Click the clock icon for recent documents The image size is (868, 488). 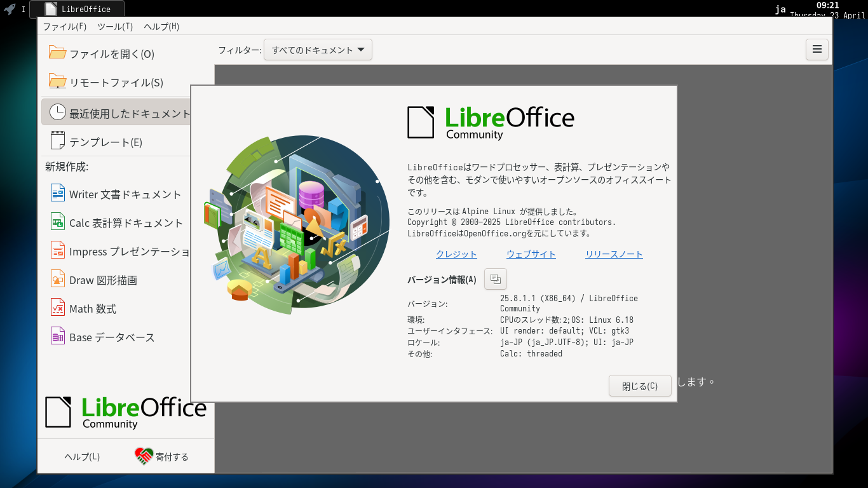click(58, 112)
